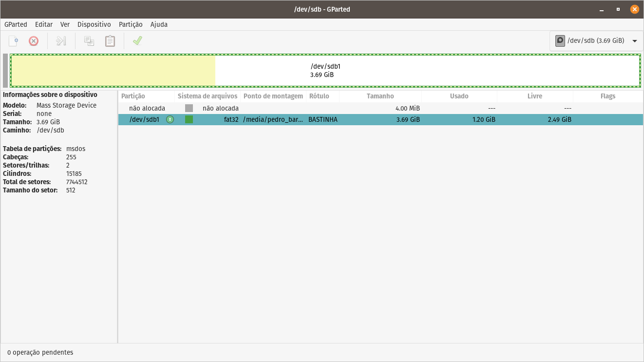
Task: Click the Caminho /dev/sdb value
Action: pos(51,130)
